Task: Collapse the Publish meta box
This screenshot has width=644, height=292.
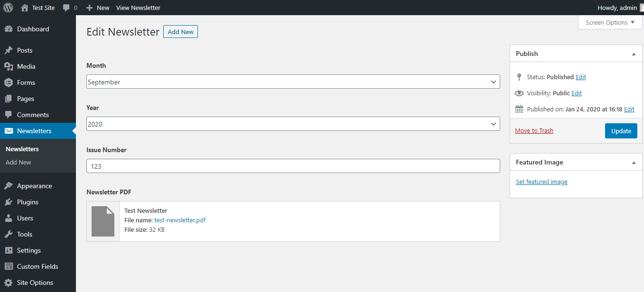Action: point(634,54)
